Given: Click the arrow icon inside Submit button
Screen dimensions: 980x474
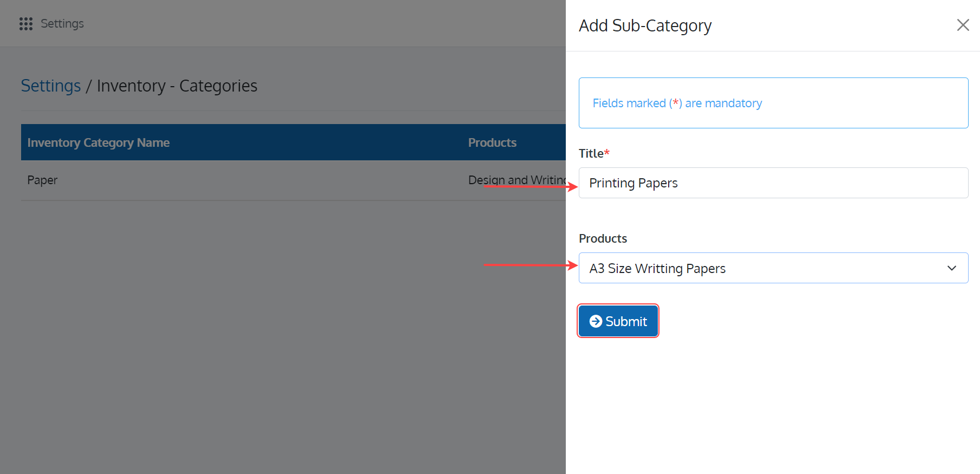Looking at the screenshot, I should point(595,321).
